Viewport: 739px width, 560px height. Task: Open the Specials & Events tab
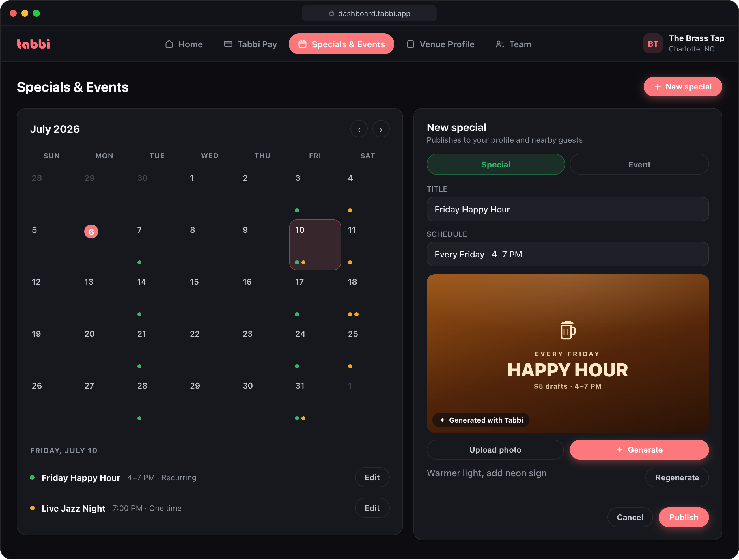(341, 44)
